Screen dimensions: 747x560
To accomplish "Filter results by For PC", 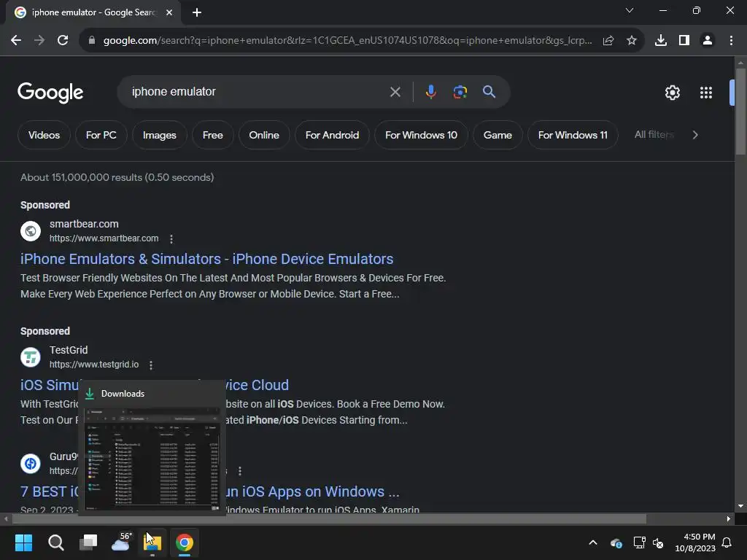I will [x=101, y=135].
